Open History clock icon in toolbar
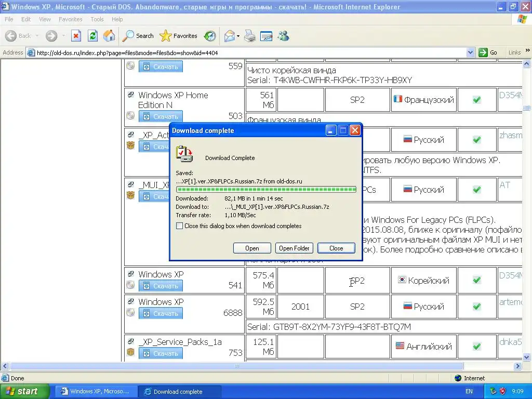Viewport: 532px width, 399px height. [210, 36]
